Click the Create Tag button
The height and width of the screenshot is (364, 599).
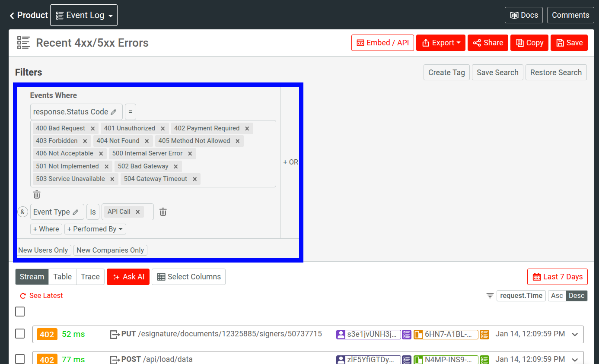pyautogui.click(x=446, y=72)
